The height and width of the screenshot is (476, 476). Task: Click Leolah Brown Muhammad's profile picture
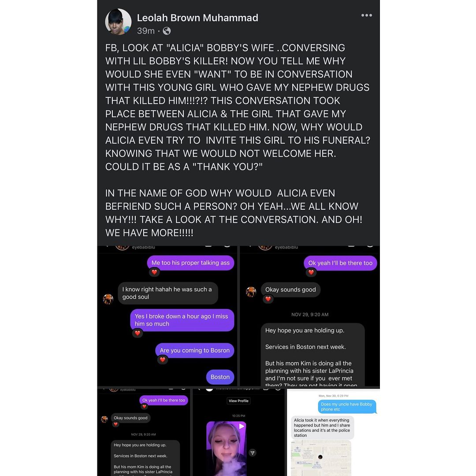(118, 22)
